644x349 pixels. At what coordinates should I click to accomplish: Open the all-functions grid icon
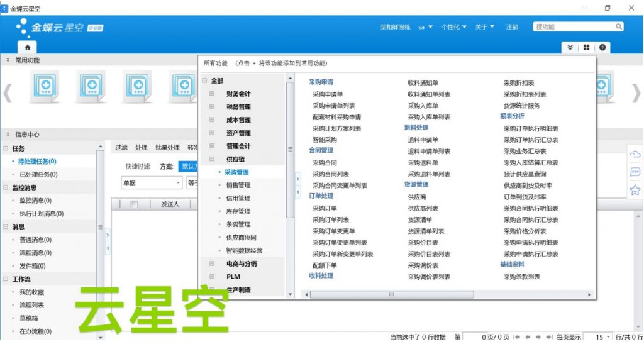coord(586,47)
